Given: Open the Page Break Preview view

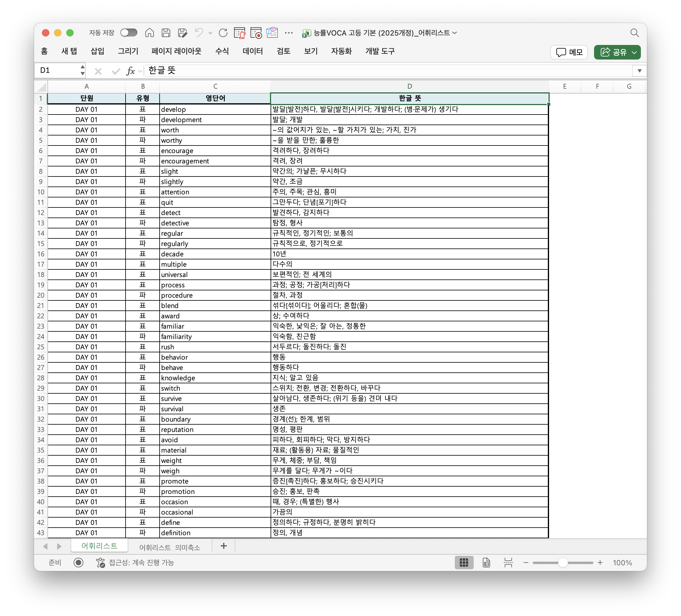Looking at the screenshot, I should pyautogui.click(x=508, y=562).
